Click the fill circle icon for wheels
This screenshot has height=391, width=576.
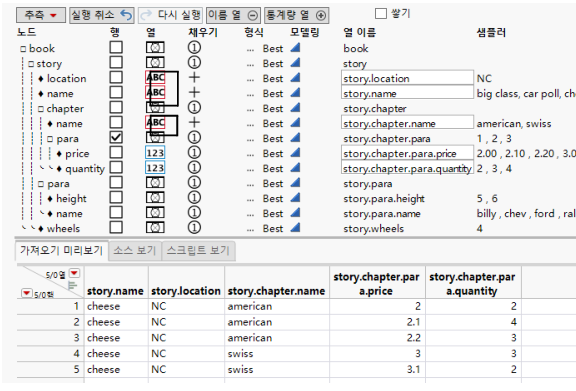pos(194,227)
